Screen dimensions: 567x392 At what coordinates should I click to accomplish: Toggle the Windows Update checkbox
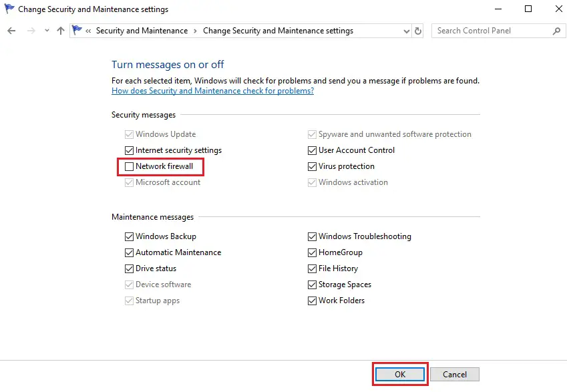pos(129,134)
